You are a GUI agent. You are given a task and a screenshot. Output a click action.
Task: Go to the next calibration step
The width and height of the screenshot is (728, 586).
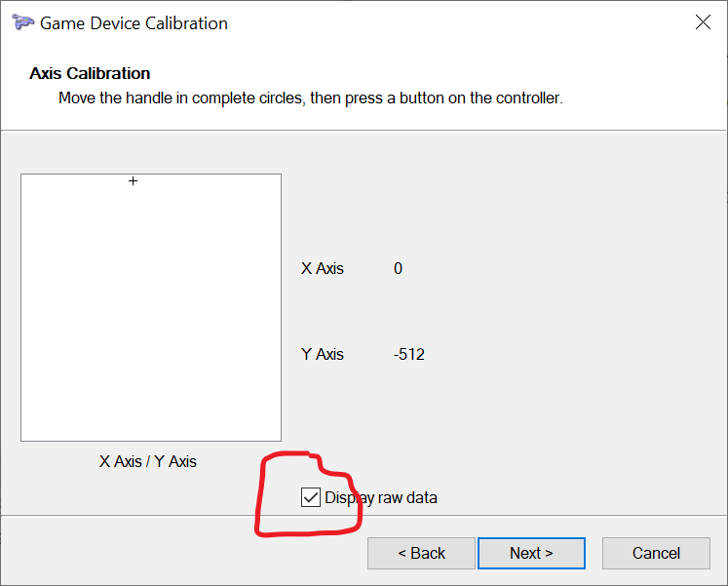pyautogui.click(x=531, y=553)
